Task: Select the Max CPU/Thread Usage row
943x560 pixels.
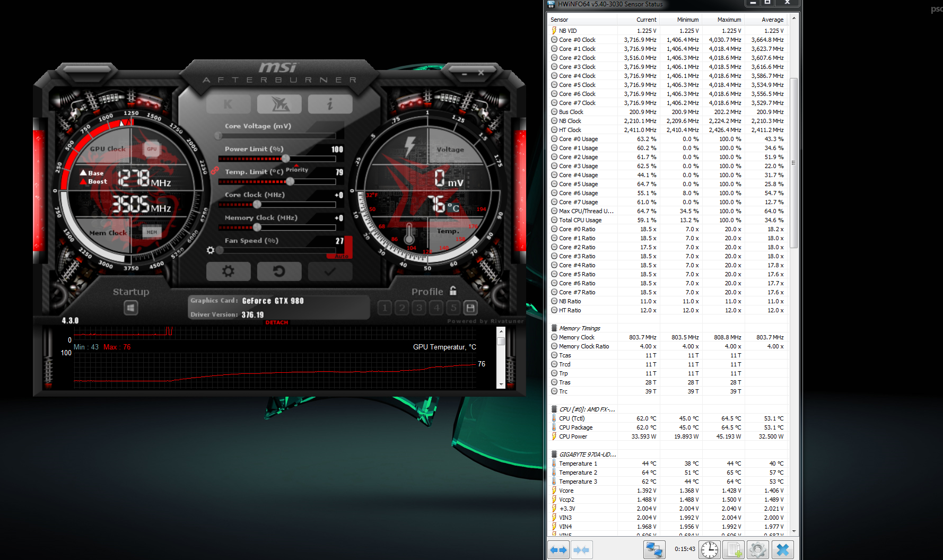Action: tap(668, 211)
